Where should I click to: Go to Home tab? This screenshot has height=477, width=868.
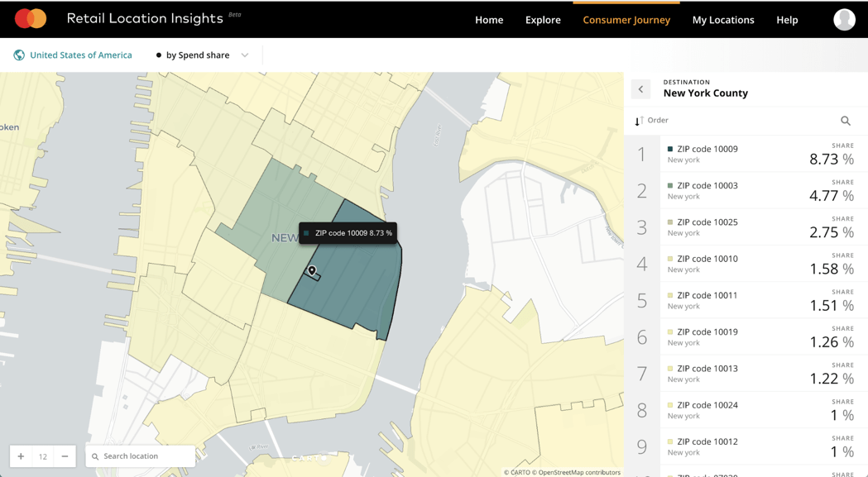click(x=489, y=20)
